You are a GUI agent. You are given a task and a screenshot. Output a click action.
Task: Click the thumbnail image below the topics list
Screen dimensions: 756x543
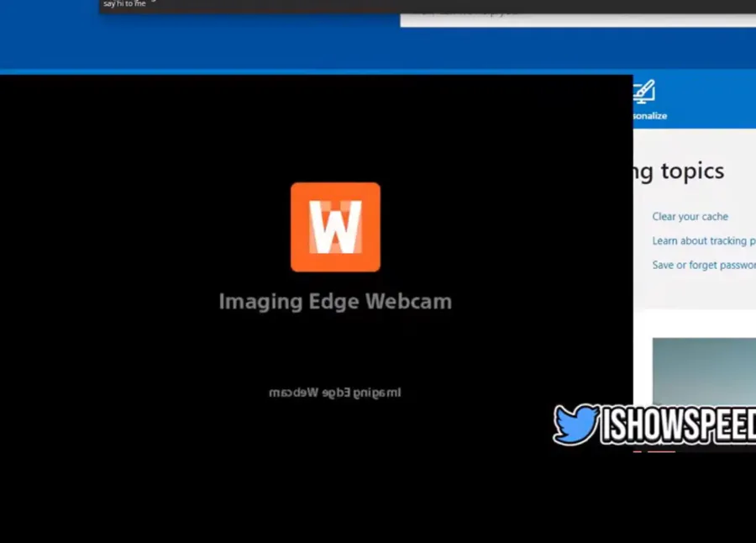pyautogui.click(x=704, y=372)
